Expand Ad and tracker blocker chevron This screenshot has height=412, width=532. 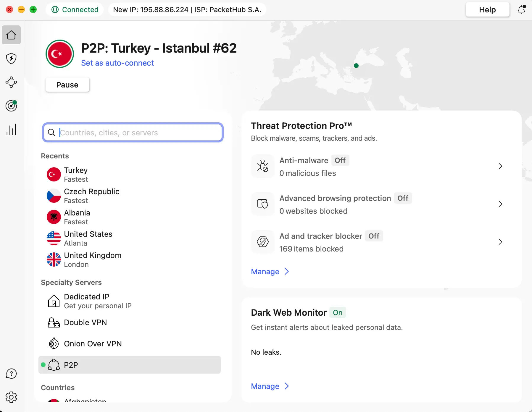pos(500,242)
